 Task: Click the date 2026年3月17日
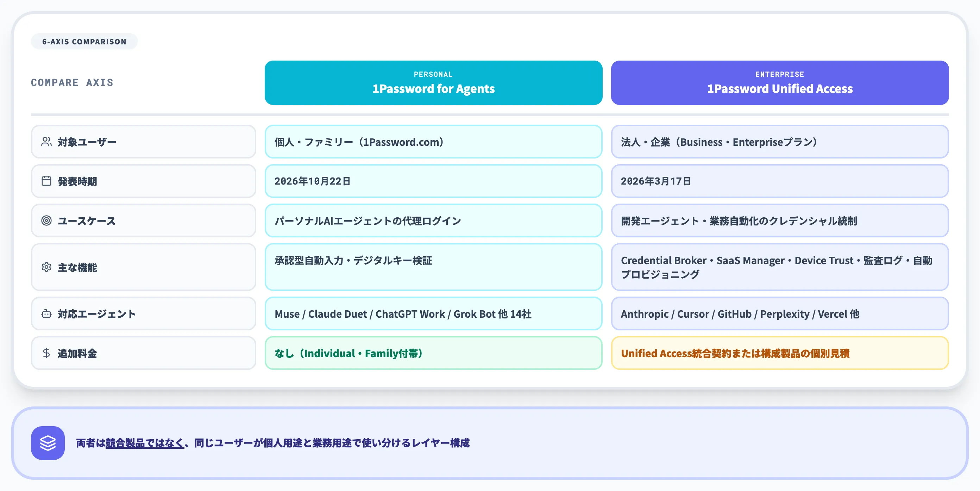pos(656,181)
